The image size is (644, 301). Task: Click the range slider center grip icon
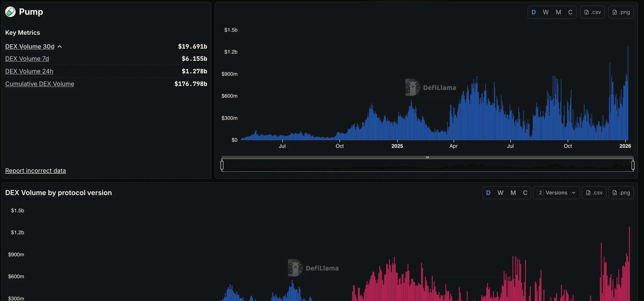click(427, 157)
